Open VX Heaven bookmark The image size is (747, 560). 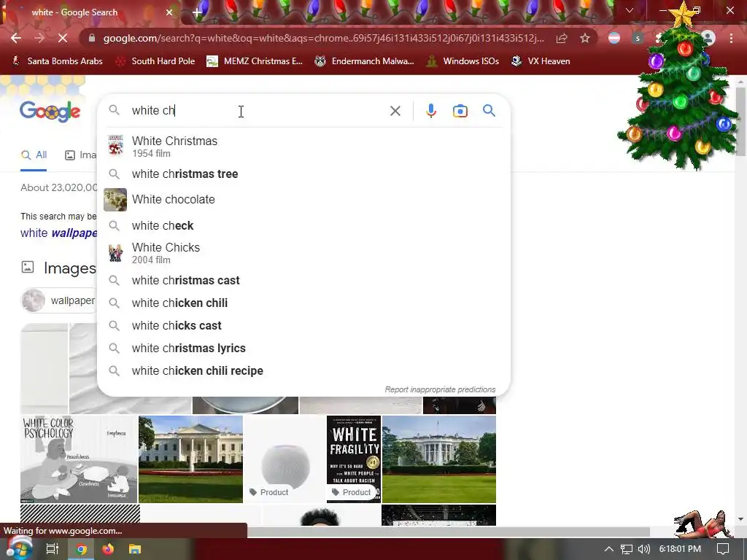coord(541,61)
